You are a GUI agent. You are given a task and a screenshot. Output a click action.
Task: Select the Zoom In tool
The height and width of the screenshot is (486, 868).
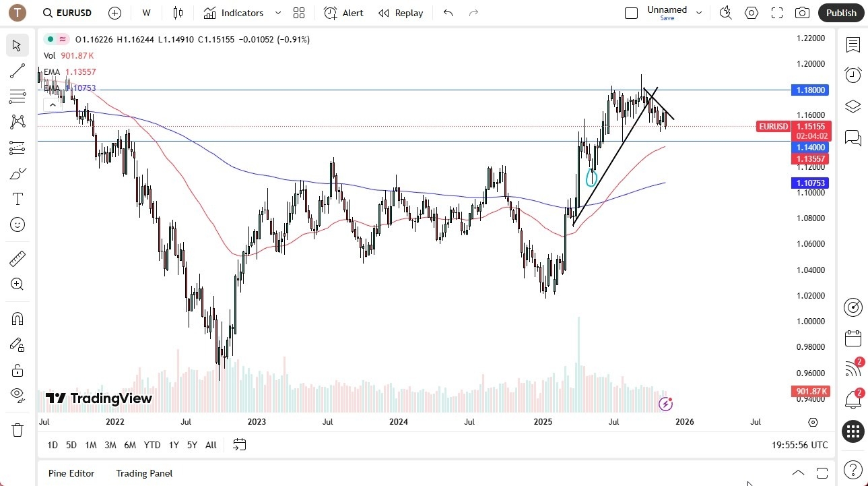17,284
